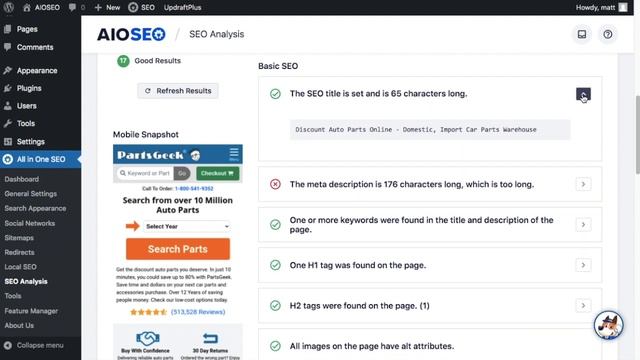Screen dimensions: 640x360
Task: Open comments bubble in admin bar
Action: 77,7
